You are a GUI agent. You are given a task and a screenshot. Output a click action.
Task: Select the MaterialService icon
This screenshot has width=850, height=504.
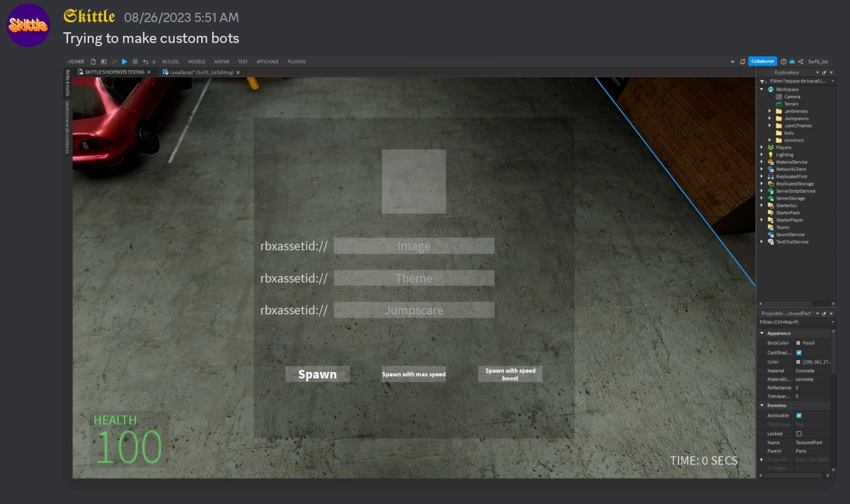[771, 162]
